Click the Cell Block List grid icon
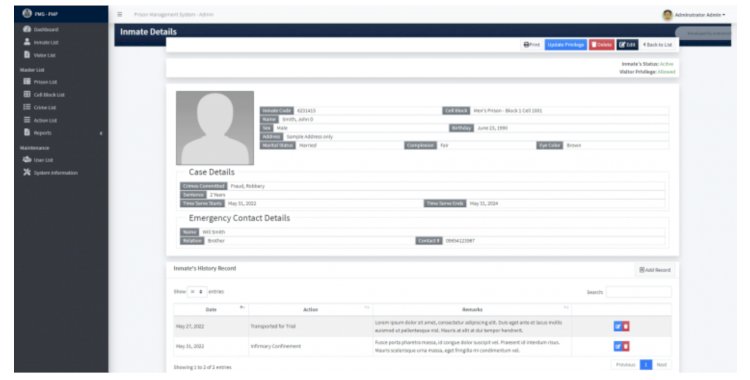The height and width of the screenshot is (380, 750). [27, 94]
